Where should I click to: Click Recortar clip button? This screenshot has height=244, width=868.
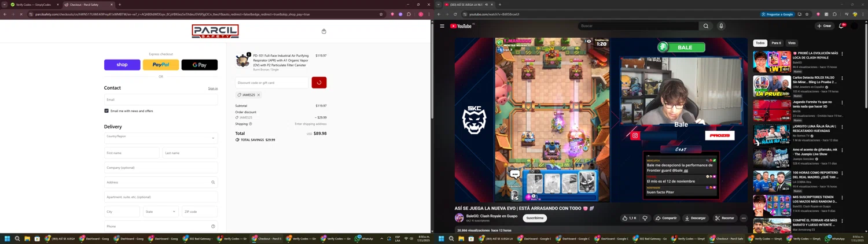(x=724, y=218)
